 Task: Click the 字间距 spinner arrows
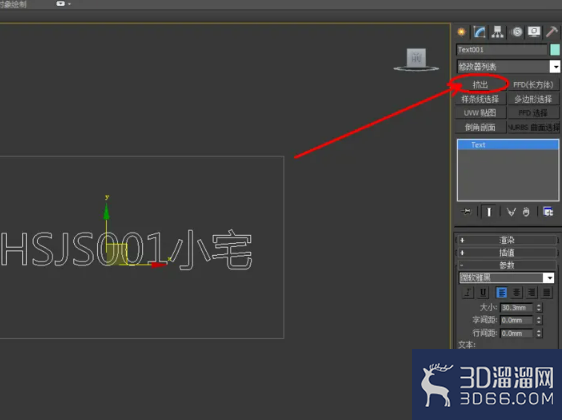pyautogui.click(x=539, y=320)
